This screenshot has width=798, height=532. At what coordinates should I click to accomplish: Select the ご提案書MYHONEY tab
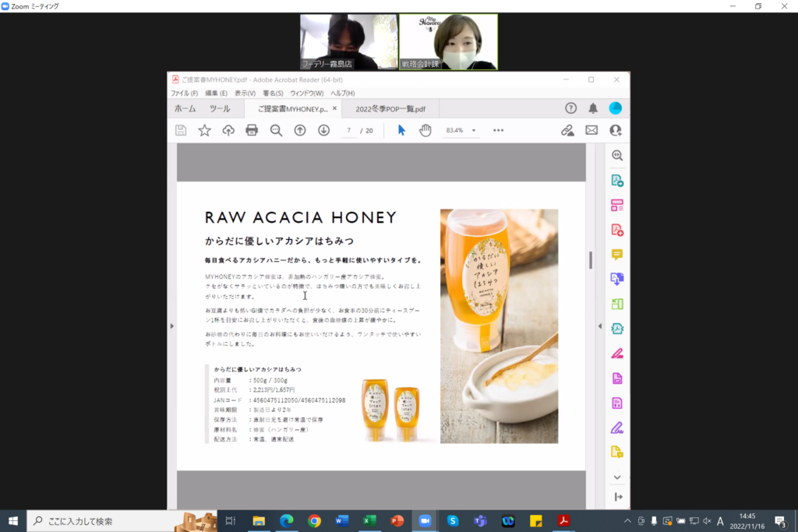click(292, 109)
